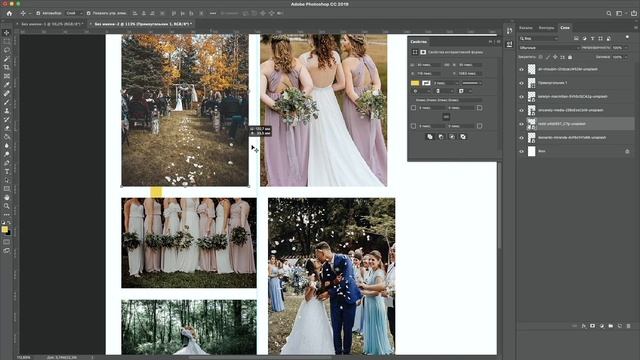The width and height of the screenshot is (640, 360).
Task: Filter layers by type (T) icon
Action: [x=592, y=38]
